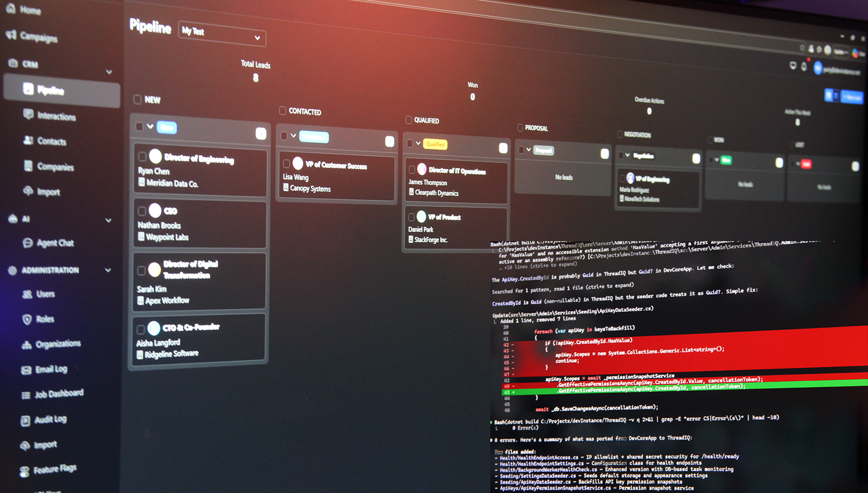Check the select-all checkbox on the NEW column
Image resolution: width=868 pixels, height=493 pixels.
(137, 99)
